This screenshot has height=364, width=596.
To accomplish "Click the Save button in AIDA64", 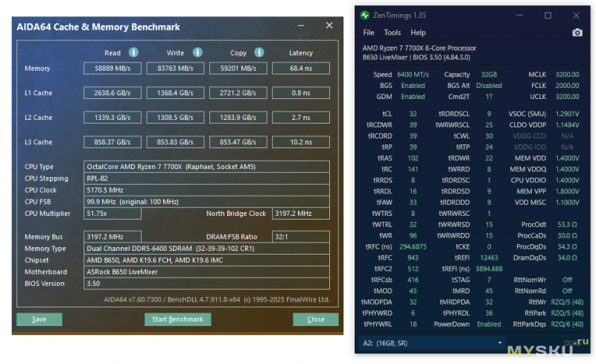I will pyautogui.click(x=39, y=319).
